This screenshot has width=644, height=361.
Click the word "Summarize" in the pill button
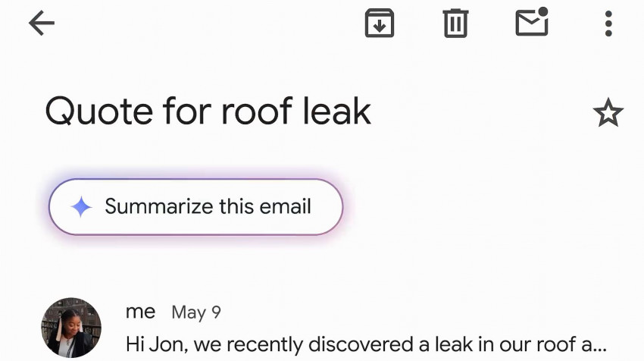click(x=158, y=206)
